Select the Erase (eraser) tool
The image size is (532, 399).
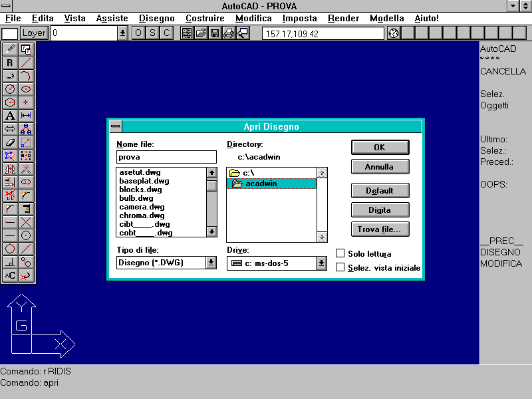click(x=10, y=142)
